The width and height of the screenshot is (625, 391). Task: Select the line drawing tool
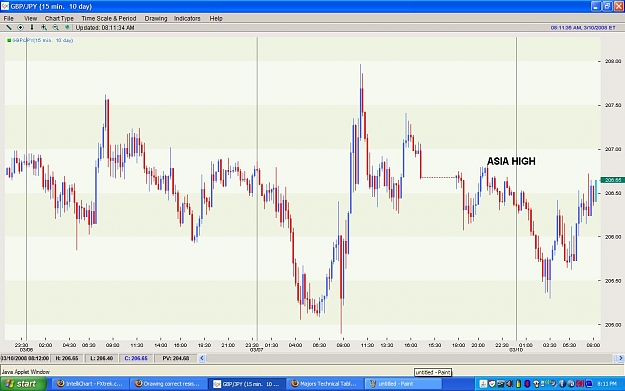point(8,28)
